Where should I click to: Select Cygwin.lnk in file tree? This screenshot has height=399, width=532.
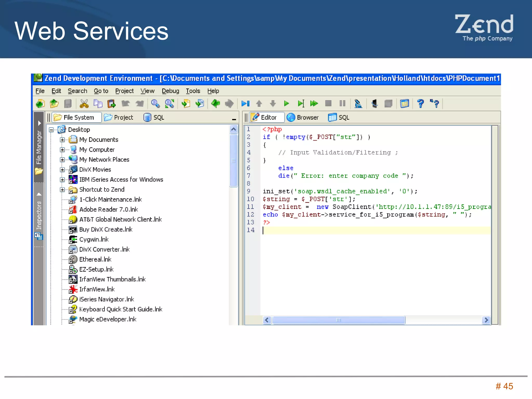[x=94, y=240]
